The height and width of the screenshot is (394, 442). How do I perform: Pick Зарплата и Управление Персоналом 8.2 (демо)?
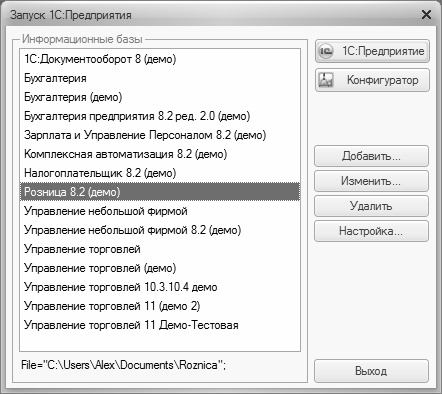pyautogui.click(x=160, y=135)
